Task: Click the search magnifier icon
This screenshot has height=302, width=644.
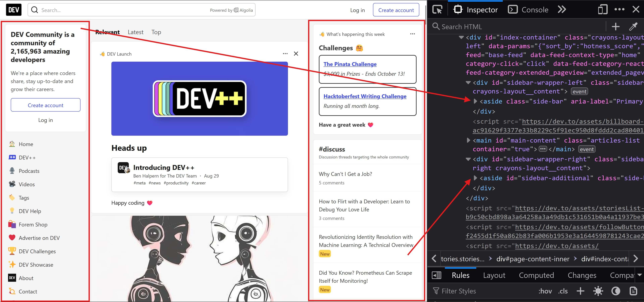Action: click(35, 10)
